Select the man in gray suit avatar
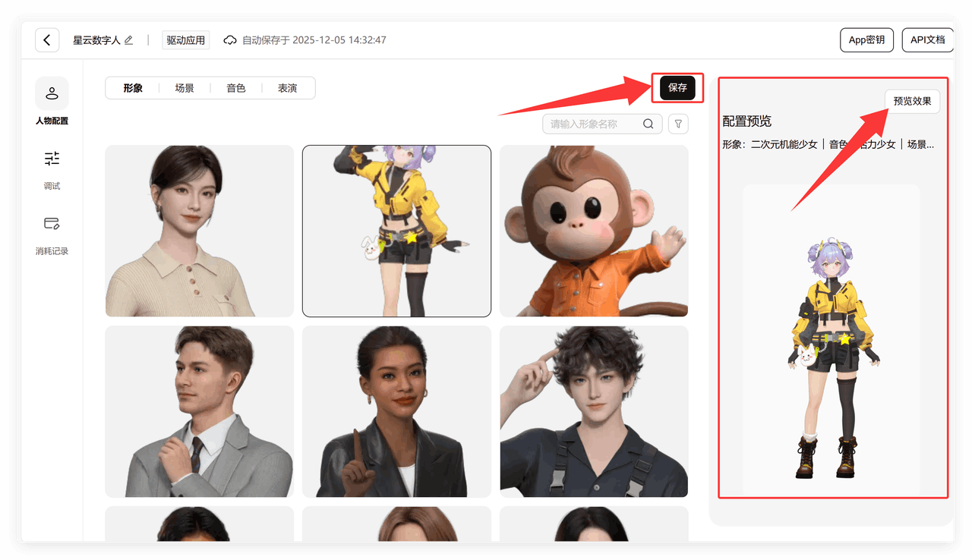Viewport: 972px width, 560px height. [x=200, y=411]
